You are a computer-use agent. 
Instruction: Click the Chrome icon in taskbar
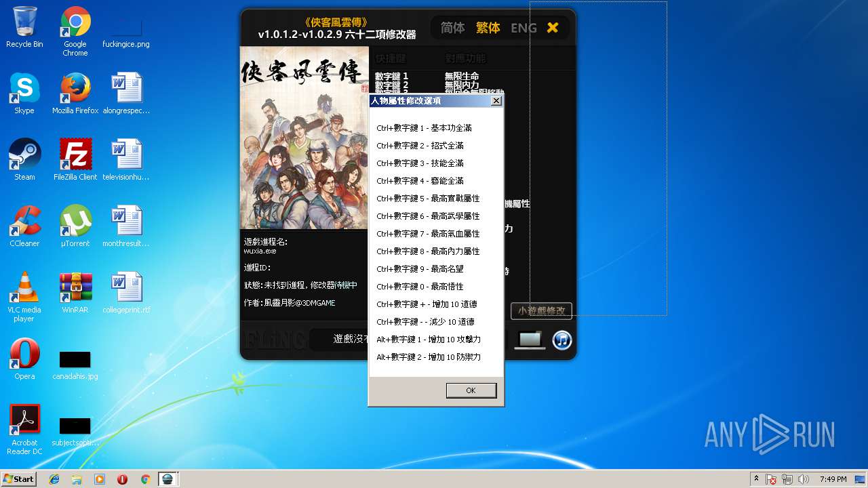(145, 479)
